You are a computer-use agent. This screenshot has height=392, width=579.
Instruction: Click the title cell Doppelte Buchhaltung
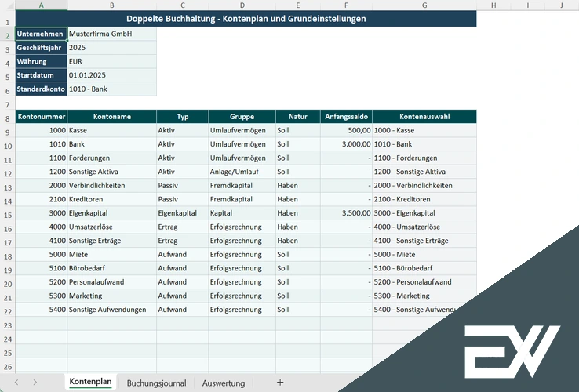(246, 19)
